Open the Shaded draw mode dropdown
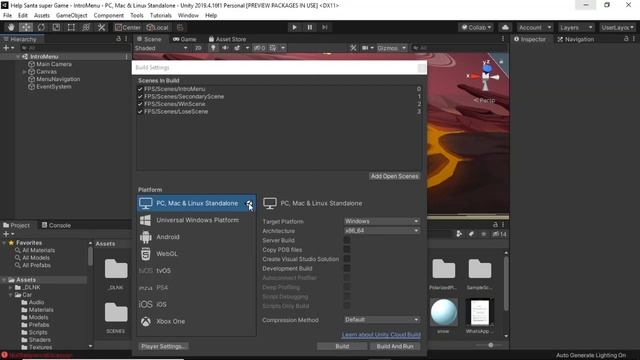 pos(161,48)
